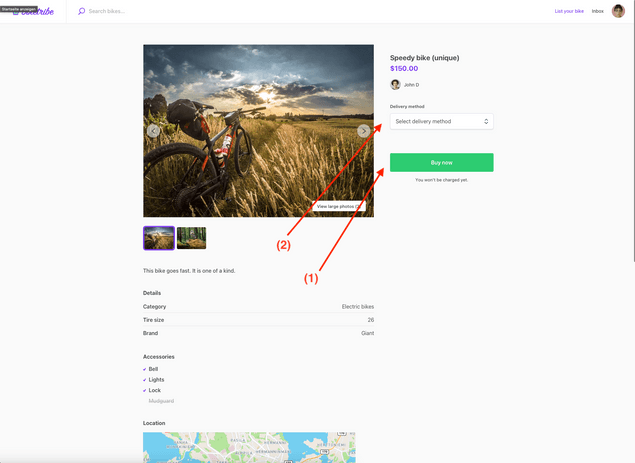Viewport: 635px width, 463px height.
Task: Select the first field photo thumbnail
Action: 159,238
